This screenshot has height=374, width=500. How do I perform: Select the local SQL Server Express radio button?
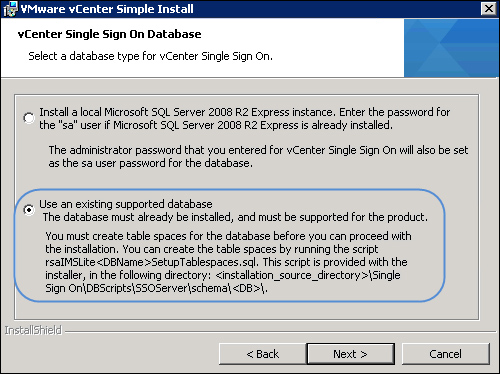[x=29, y=118]
